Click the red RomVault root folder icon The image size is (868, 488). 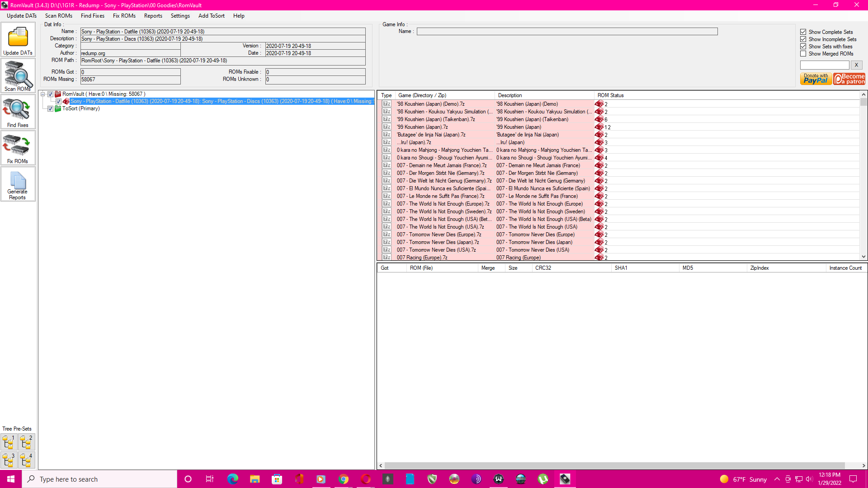[58, 94]
